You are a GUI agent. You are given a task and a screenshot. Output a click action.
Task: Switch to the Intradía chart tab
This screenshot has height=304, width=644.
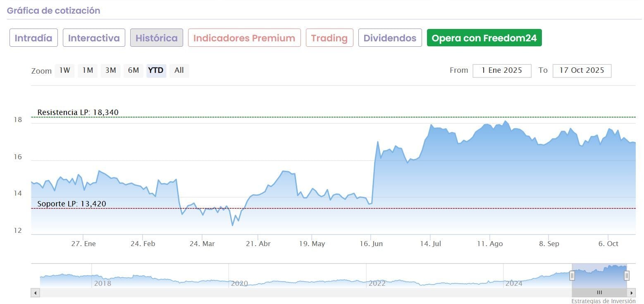pos(33,38)
